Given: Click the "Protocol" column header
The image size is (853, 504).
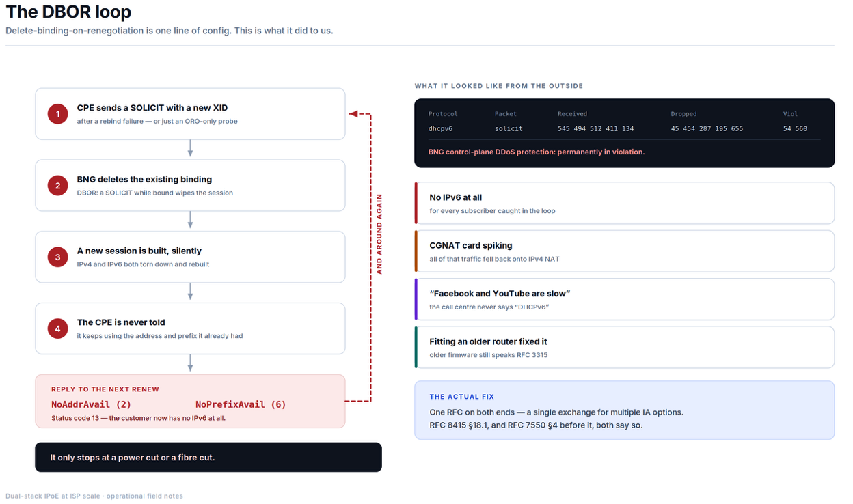Looking at the screenshot, I should 443,114.
